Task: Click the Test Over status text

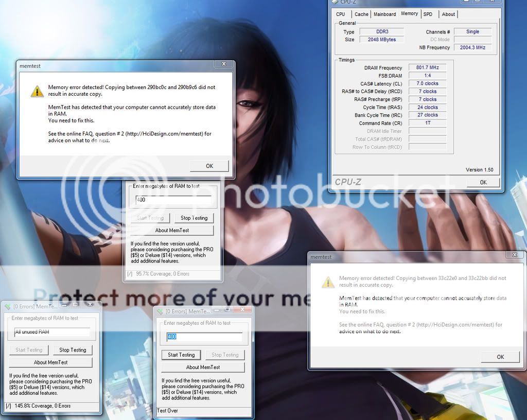Action: [167, 411]
